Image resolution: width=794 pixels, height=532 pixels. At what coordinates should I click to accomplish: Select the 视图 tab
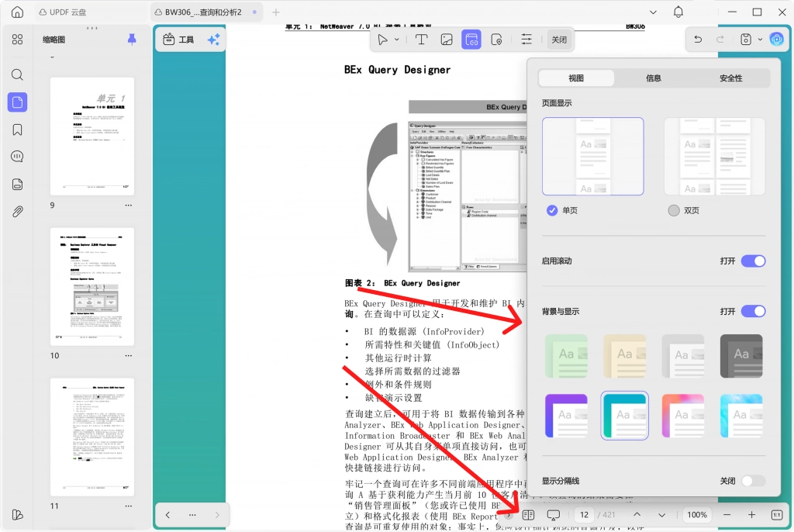click(x=576, y=78)
